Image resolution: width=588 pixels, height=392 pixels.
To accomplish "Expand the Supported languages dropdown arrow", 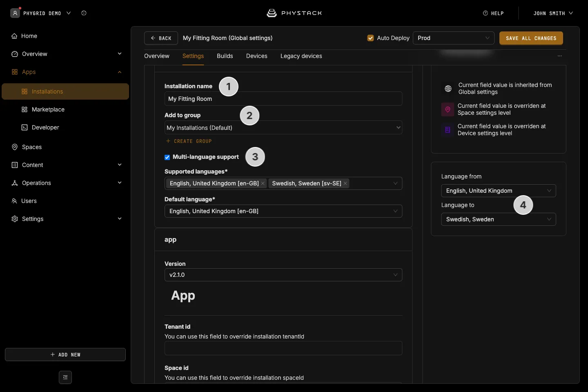I will click(x=395, y=183).
